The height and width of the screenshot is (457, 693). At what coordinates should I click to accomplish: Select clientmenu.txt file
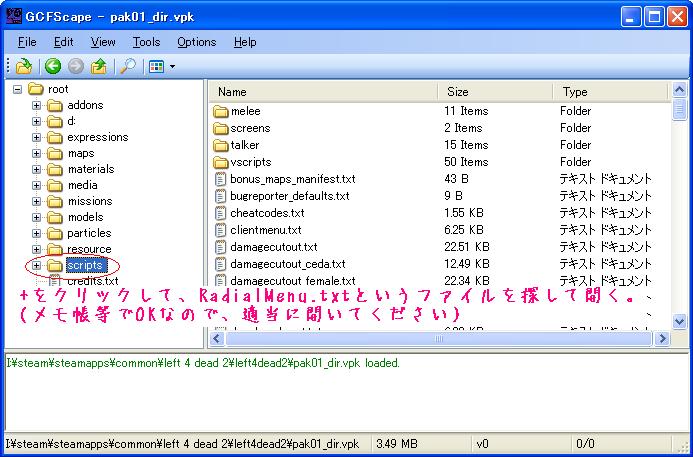pyautogui.click(x=258, y=230)
